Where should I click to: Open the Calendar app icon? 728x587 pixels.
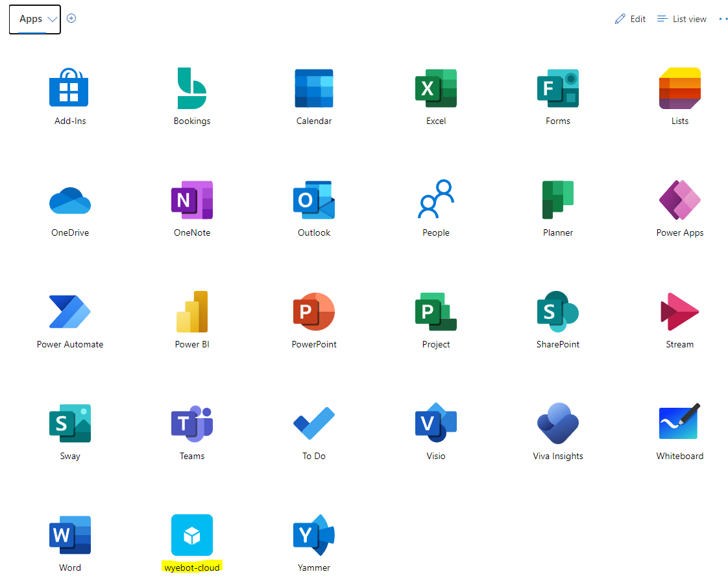(314, 88)
